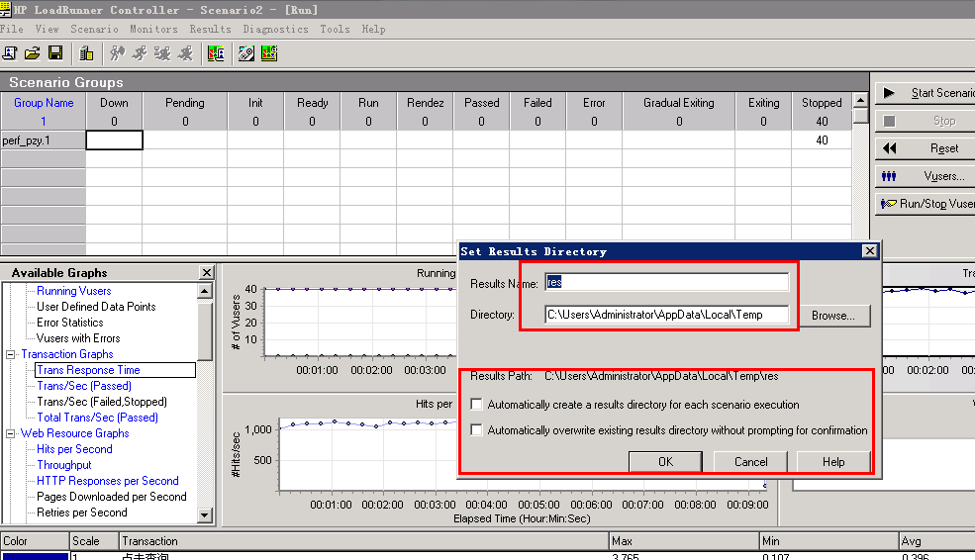Click the Run Vusers toolbar icon
Screen dimensions: 975x560
click(140, 54)
